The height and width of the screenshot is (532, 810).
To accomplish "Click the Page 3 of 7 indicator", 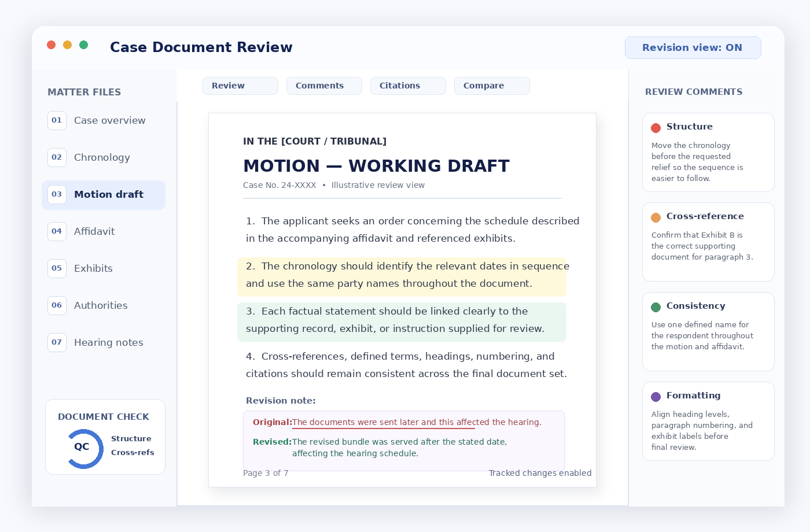I will 266,473.
